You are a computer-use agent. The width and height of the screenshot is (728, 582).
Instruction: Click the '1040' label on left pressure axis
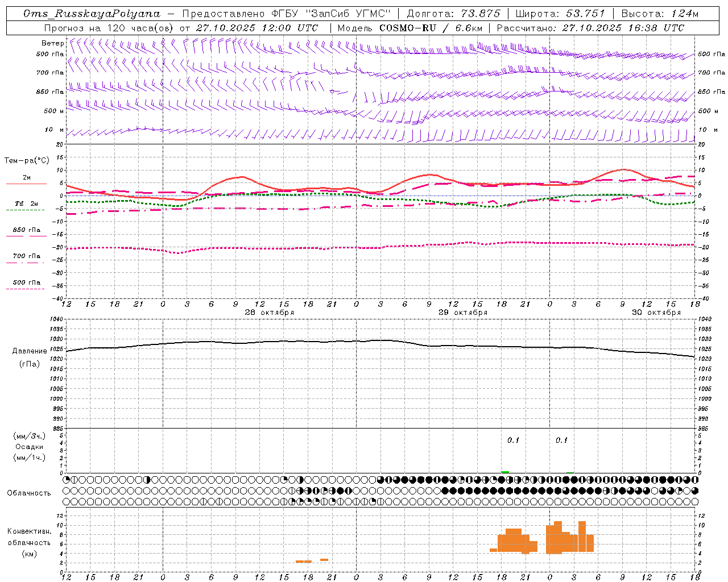(56, 319)
